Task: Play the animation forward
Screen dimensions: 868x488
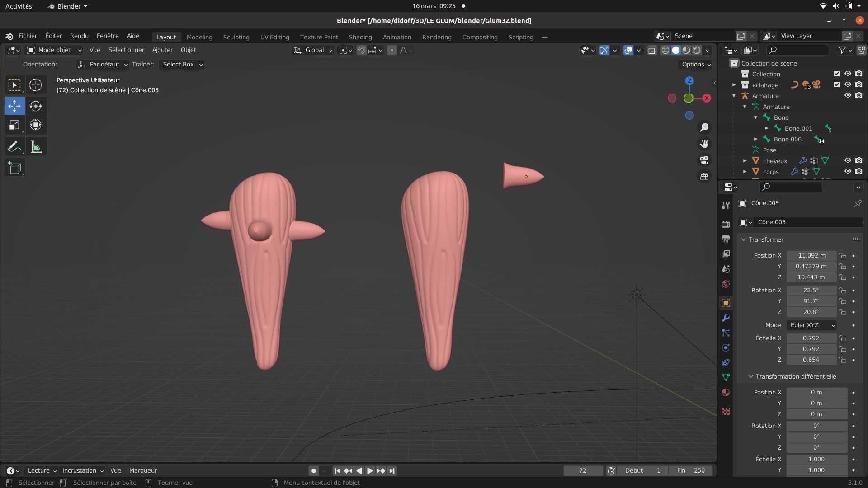Action: (x=370, y=471)
